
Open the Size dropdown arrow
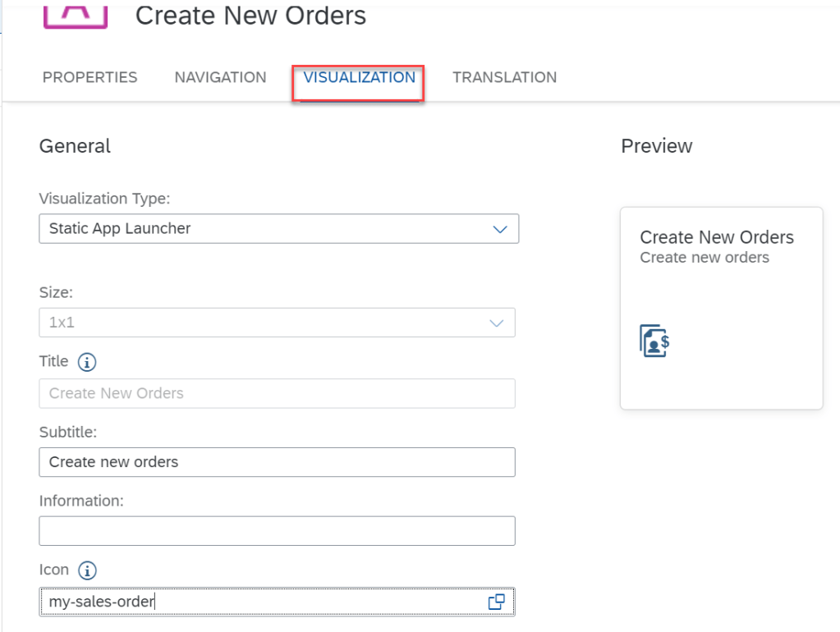coord(496,323)
